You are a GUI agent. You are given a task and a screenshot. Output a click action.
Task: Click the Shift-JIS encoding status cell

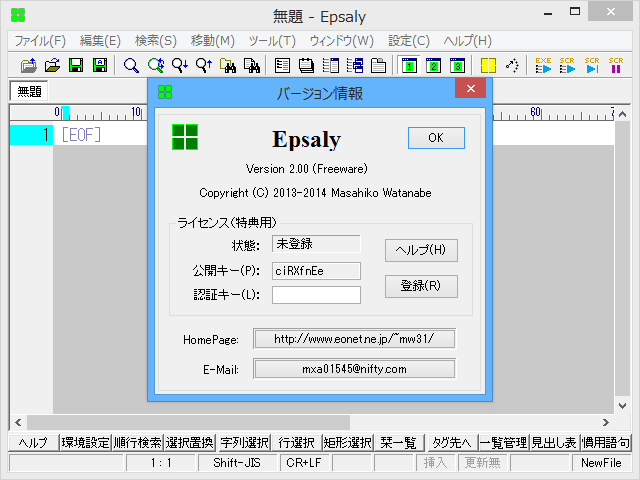(237, 463)
